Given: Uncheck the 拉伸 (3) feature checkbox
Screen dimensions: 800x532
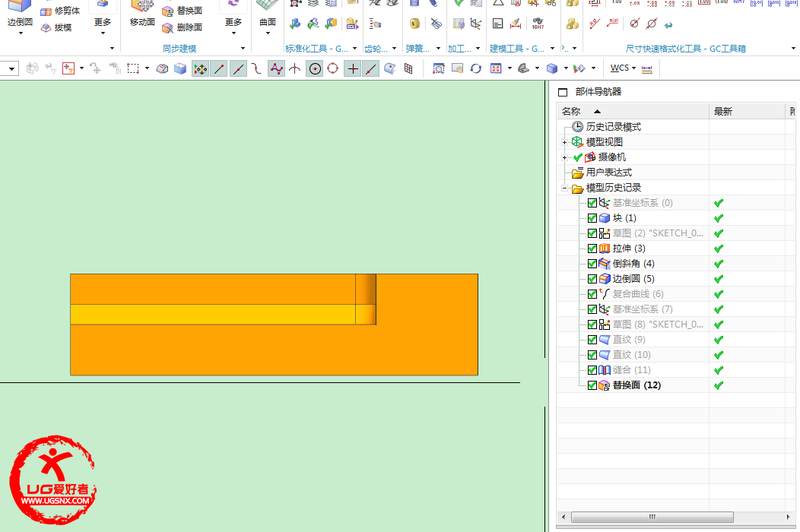Looking at the screenshot, I should (592, 249).
